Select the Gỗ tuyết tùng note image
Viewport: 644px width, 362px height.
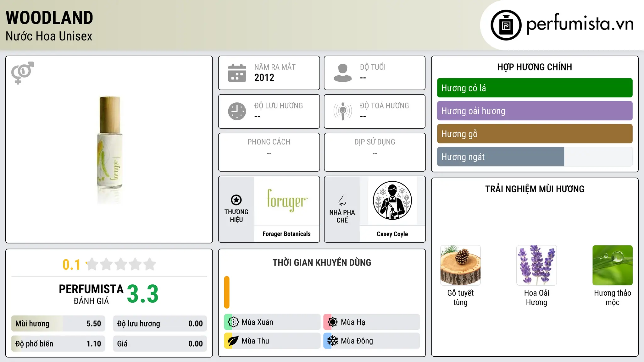[460, 265]
